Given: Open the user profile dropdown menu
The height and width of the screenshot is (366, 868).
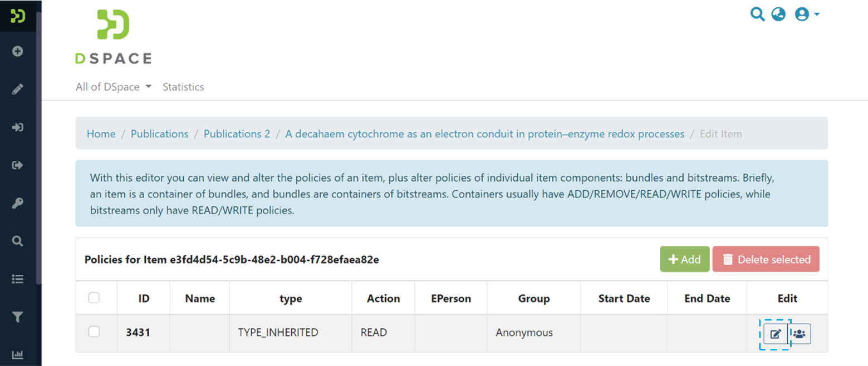Looking at the screenshot, I should pyautogui.click(x=807, y=14).
